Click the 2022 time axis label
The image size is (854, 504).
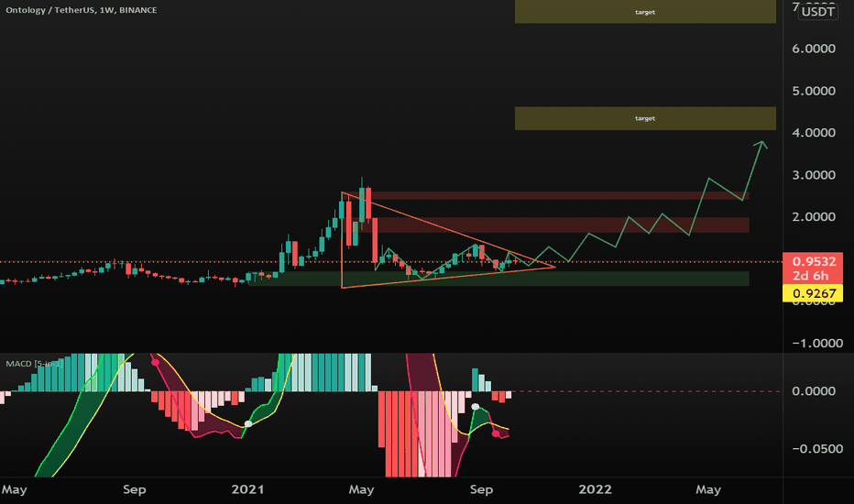pos(595,489)
